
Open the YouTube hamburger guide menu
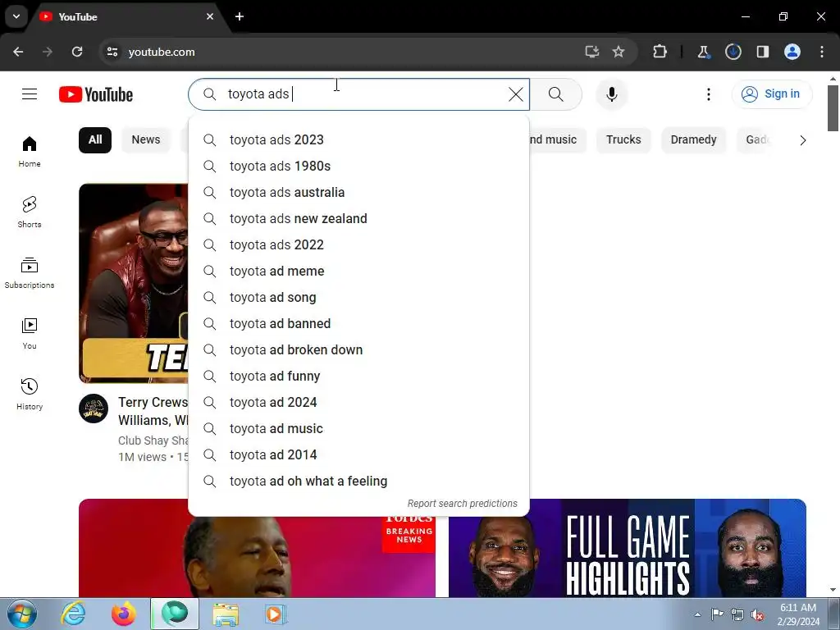(30, 94)
